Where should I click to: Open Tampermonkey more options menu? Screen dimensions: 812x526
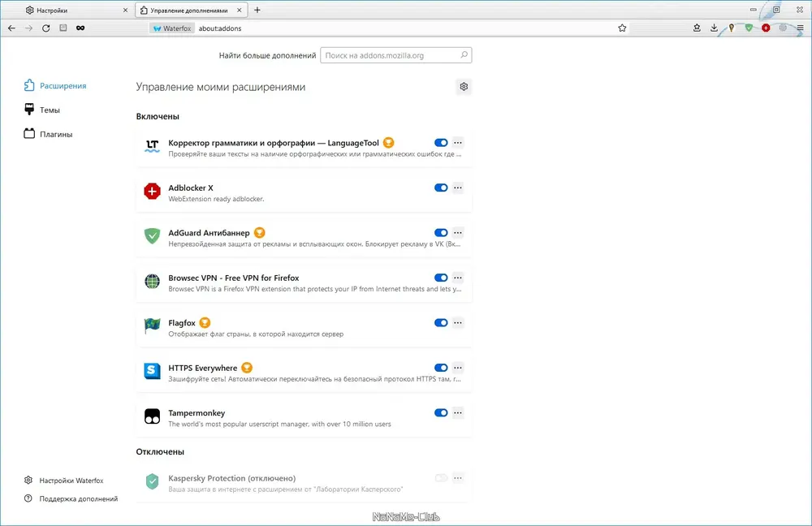pyautogui.click(x=458, y=413)
